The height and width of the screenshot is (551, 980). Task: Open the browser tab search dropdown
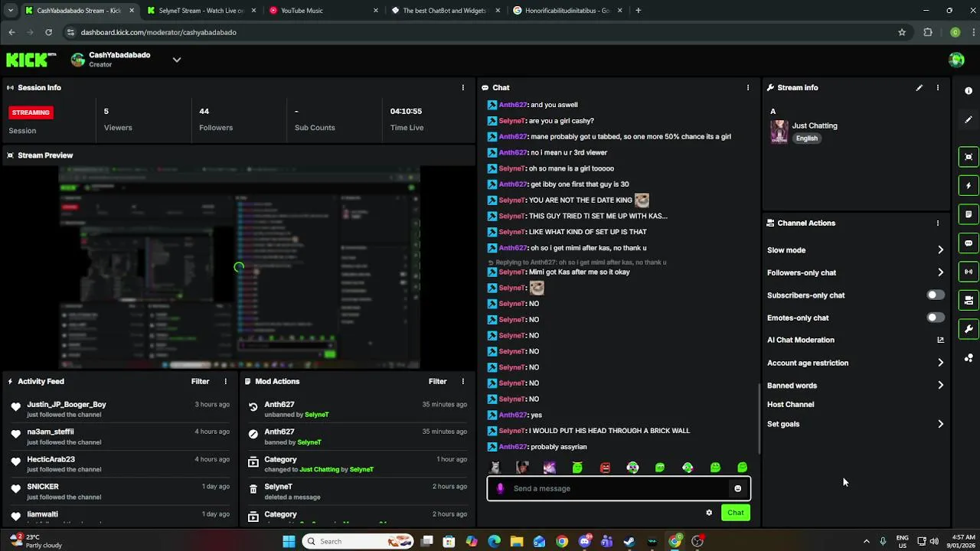pyautogui.click(x=10, y=11)
